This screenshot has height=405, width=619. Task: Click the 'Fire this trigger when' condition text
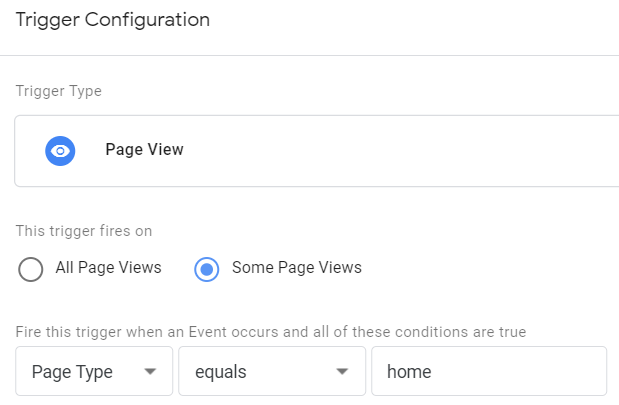point(271,332)
